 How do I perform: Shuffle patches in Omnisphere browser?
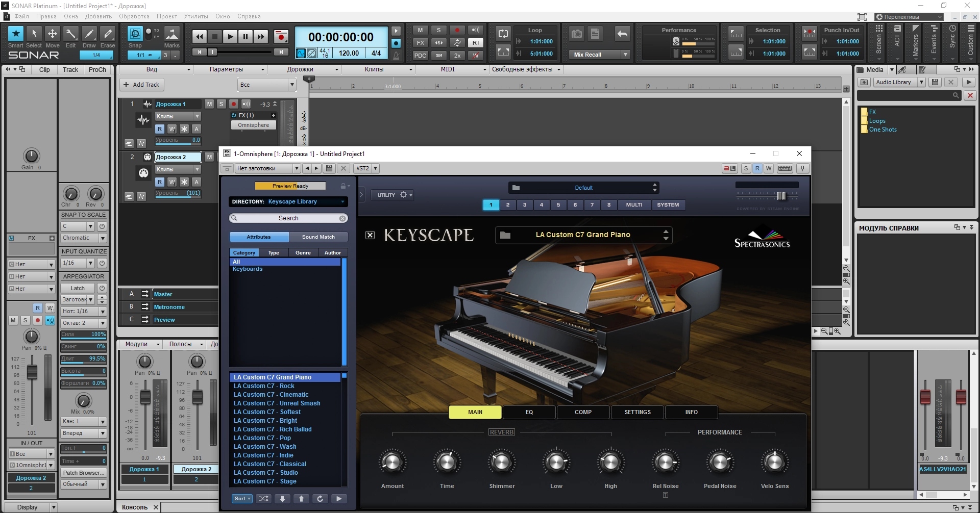point(263,499)
